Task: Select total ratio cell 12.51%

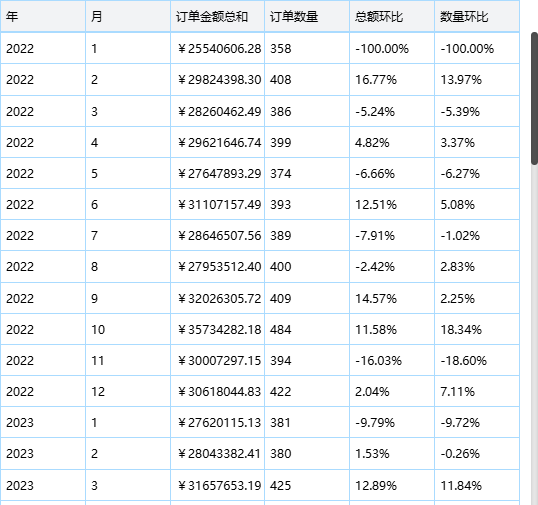Action: tap(392, 204)
